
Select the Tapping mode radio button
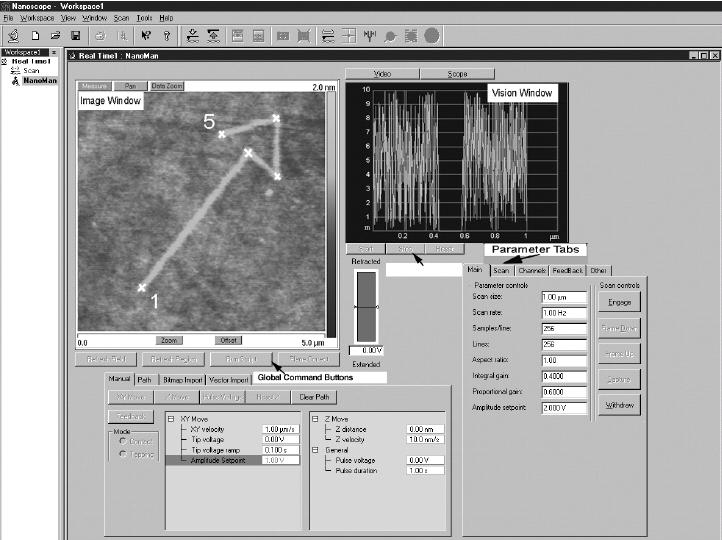click(x=122, y=454)
